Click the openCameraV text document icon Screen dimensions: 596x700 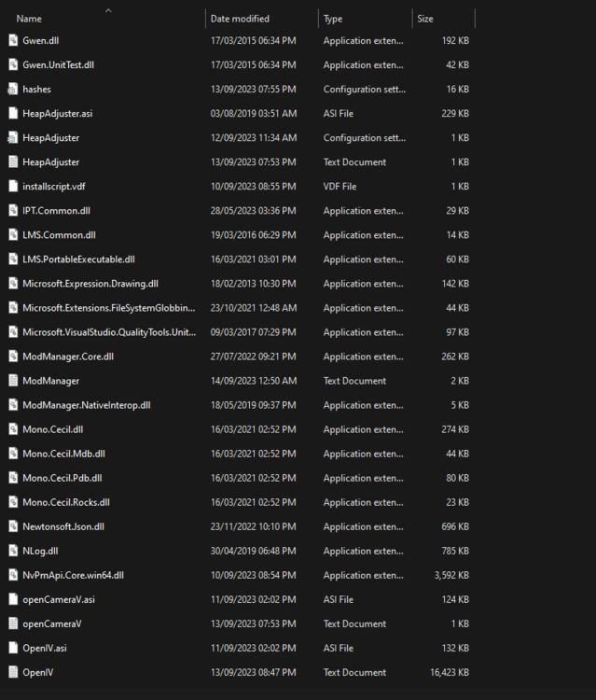tap(13, 623)
